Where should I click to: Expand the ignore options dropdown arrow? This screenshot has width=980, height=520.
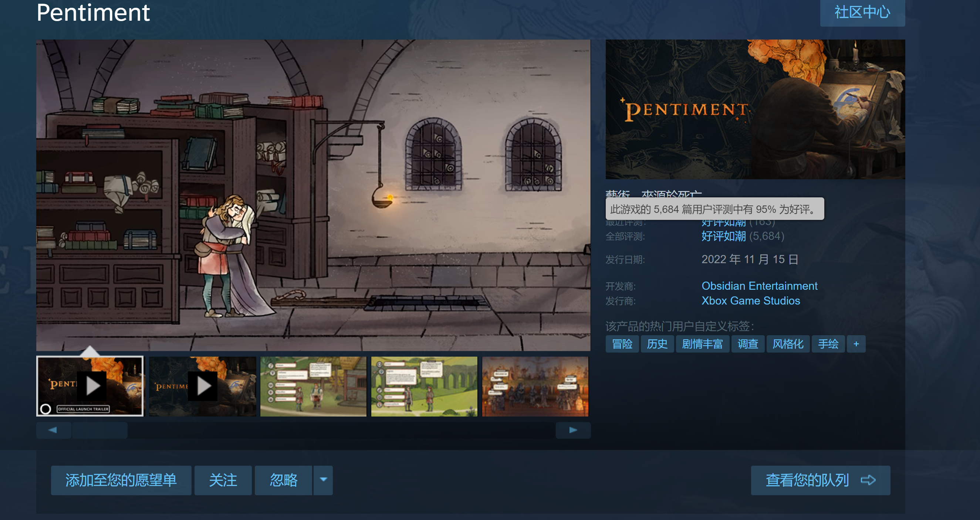[323, 480]
